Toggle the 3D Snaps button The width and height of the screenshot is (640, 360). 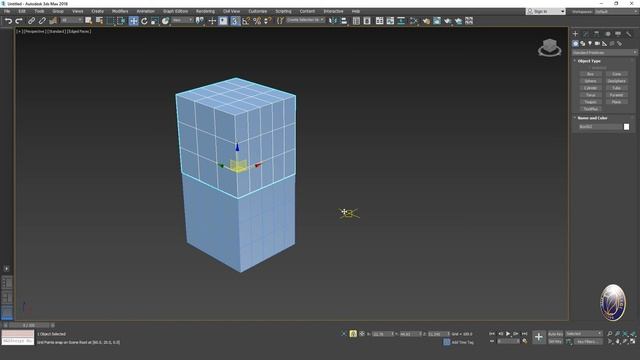[x=235, y=21]
